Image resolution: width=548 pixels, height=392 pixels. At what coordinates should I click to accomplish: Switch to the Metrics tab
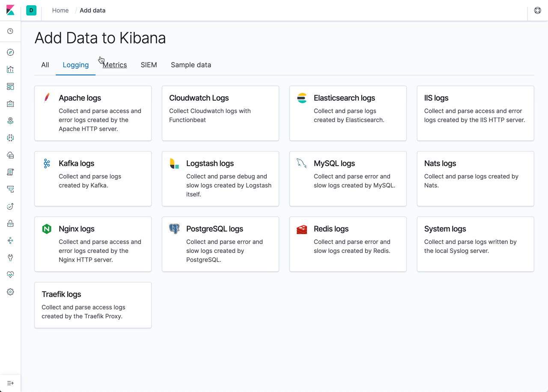coord(114,65)
